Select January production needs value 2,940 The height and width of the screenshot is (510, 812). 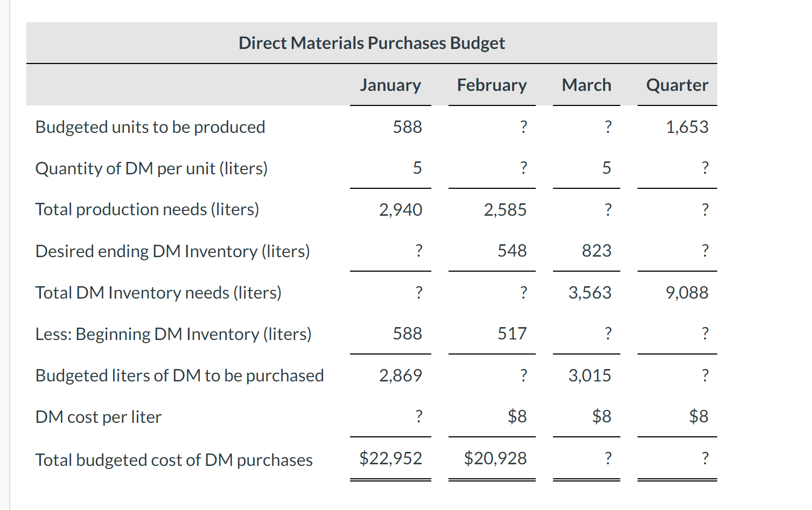point(401,210)
